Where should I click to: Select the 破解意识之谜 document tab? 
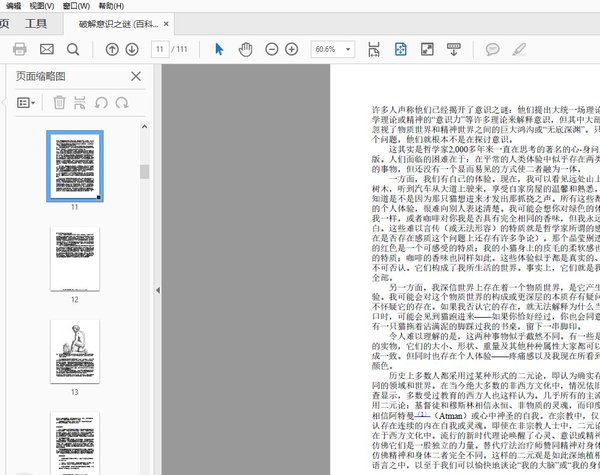click(118, 24)
